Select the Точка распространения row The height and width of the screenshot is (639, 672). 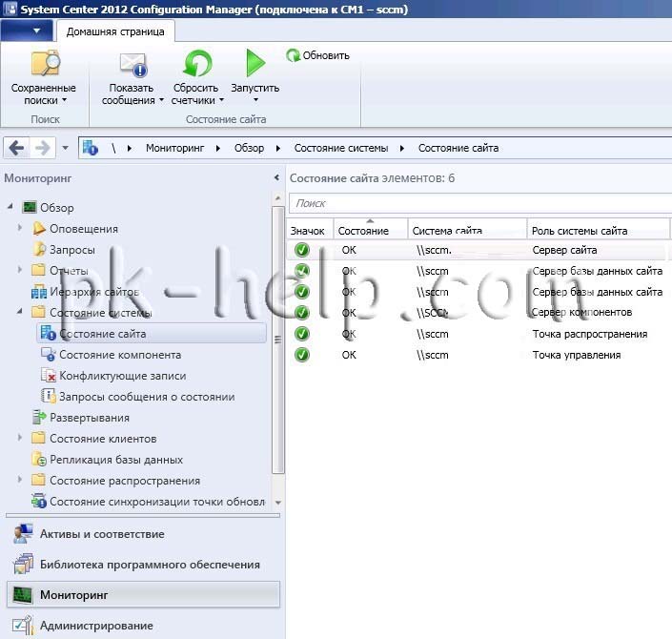(477, 334)
